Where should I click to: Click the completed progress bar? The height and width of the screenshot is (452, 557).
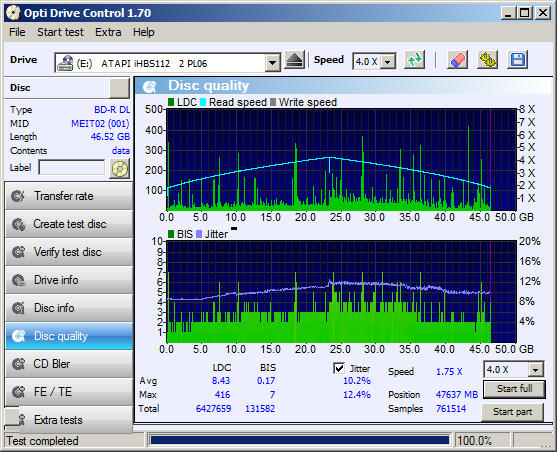click(x=299, y=440)
